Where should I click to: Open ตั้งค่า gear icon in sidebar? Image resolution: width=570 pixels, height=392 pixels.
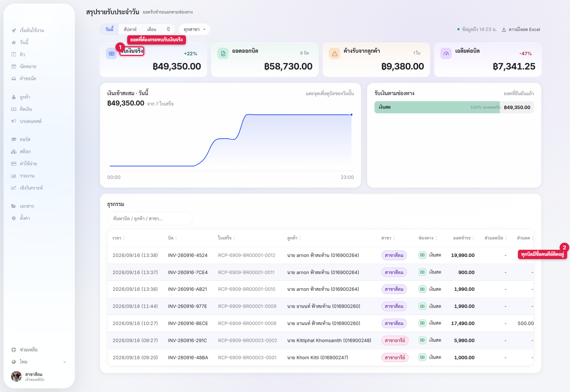point(14,218)
